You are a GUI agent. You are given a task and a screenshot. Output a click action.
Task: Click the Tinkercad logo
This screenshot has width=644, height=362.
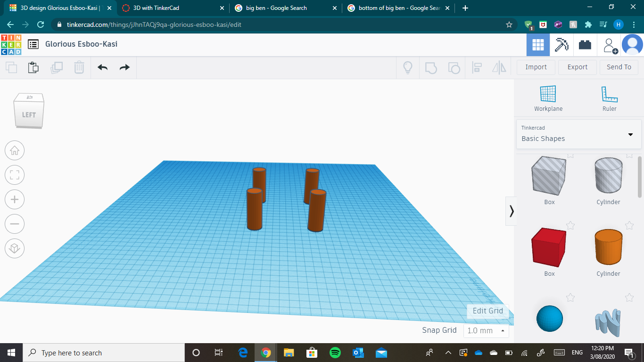click(x=11, y=44)
